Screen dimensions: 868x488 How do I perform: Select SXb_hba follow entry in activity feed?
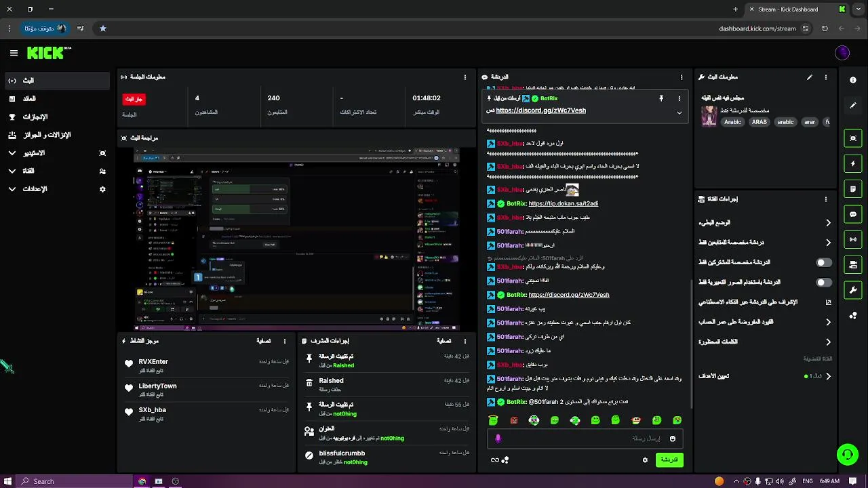[x=207, y=414]
